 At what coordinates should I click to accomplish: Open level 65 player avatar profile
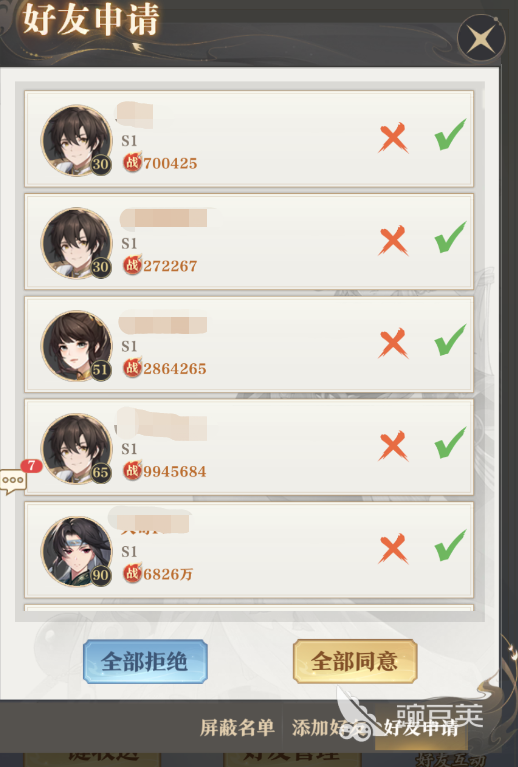coord(77,449)
